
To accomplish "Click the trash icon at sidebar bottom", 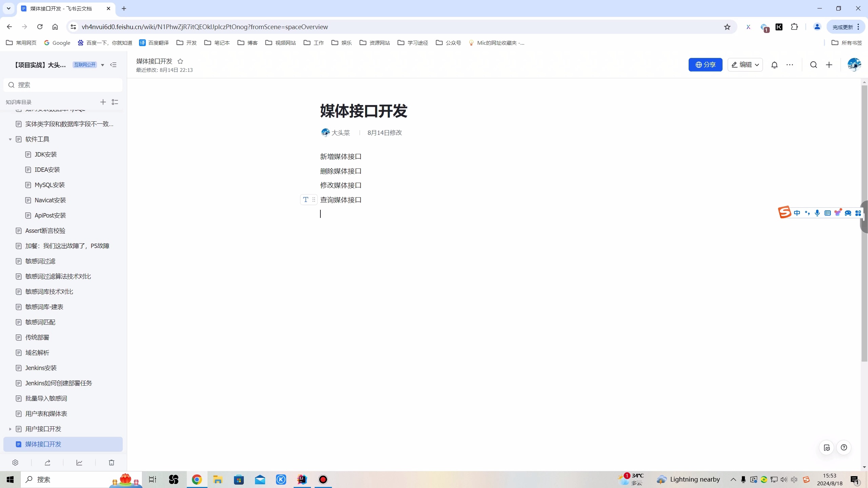I will pos(111,462).
